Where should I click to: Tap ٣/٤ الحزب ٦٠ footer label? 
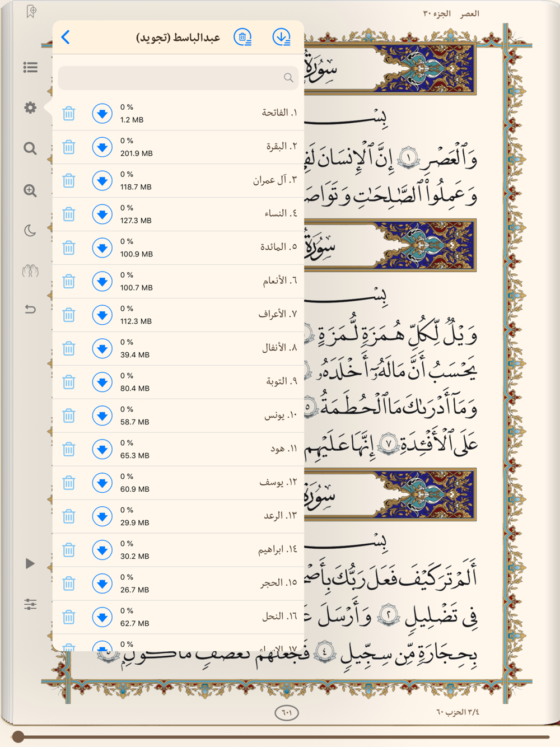point(458,712)
